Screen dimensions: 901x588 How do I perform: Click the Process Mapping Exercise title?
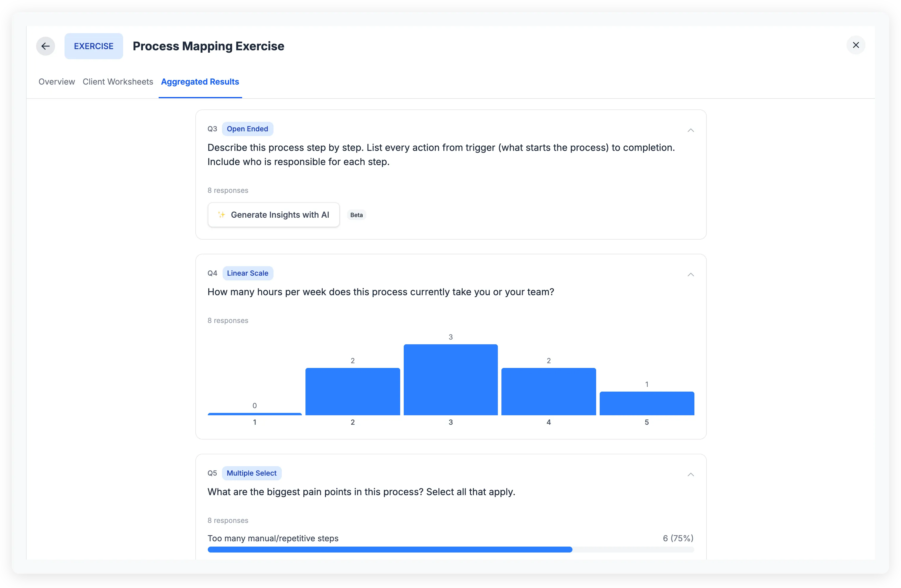(x=208, y=46)
